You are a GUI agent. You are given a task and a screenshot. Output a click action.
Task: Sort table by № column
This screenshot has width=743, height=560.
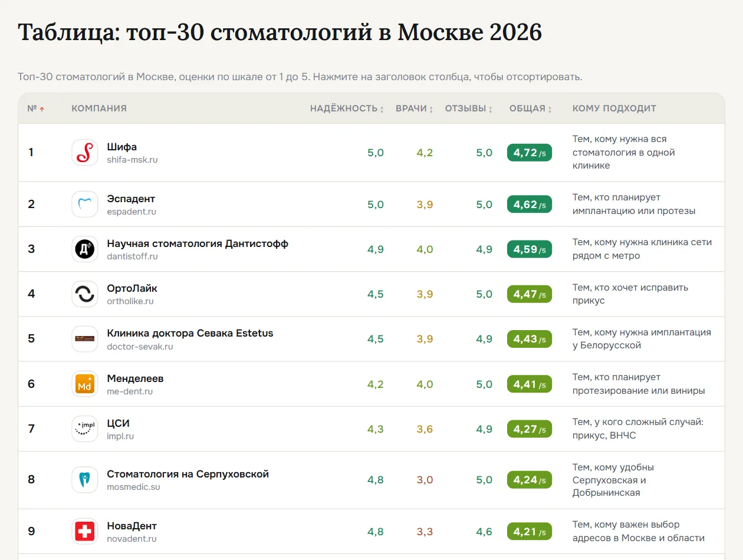pos(36,108)
